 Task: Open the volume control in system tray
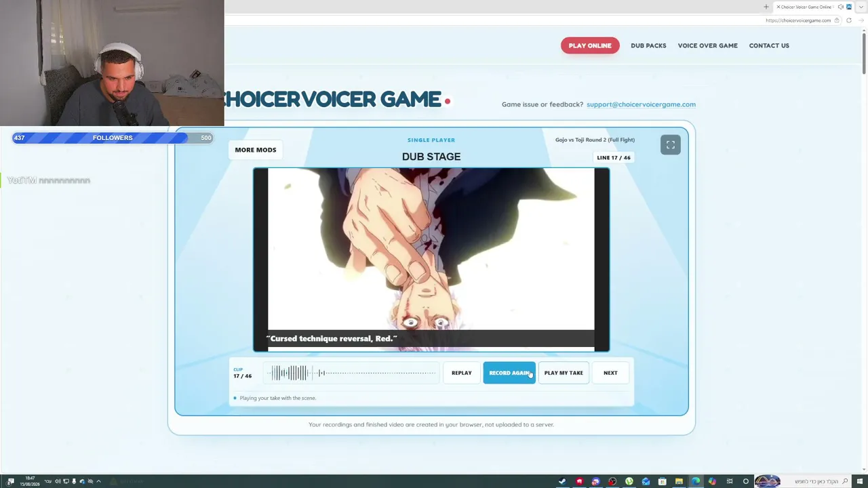[x=58, y=481]
